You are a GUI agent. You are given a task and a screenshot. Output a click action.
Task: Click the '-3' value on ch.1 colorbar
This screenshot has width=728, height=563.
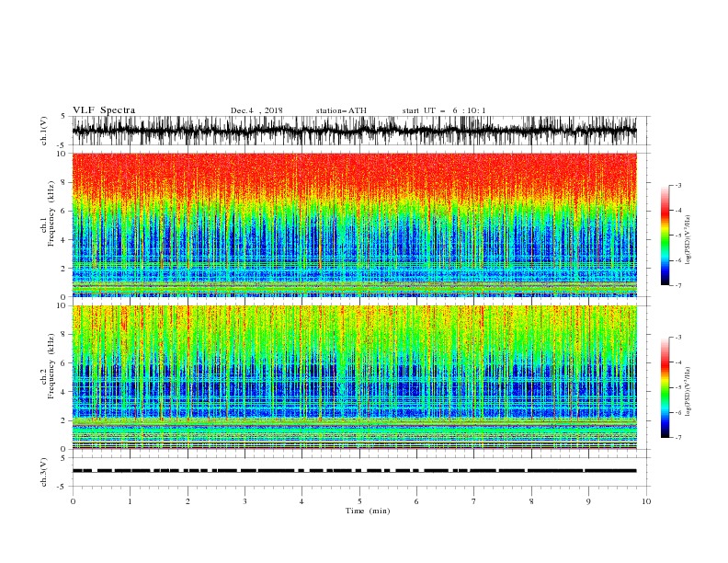(677, 185)
